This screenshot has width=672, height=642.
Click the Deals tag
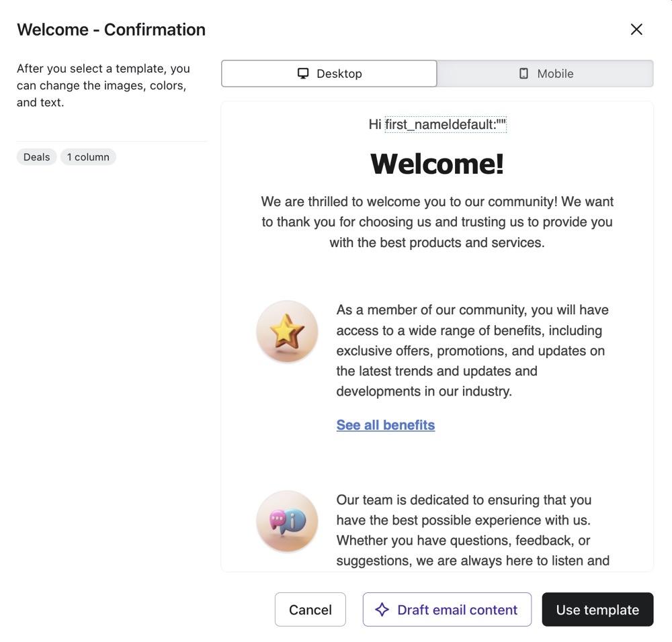pos(36,157)
